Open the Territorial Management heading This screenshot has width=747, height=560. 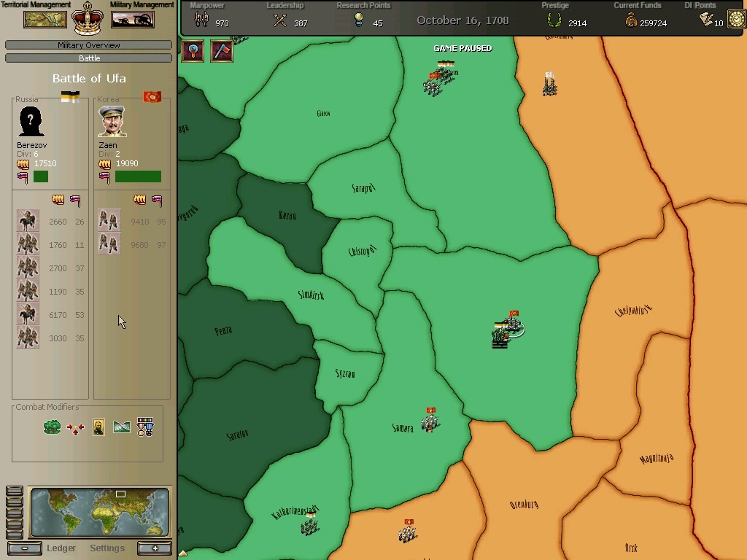[36, 5]
